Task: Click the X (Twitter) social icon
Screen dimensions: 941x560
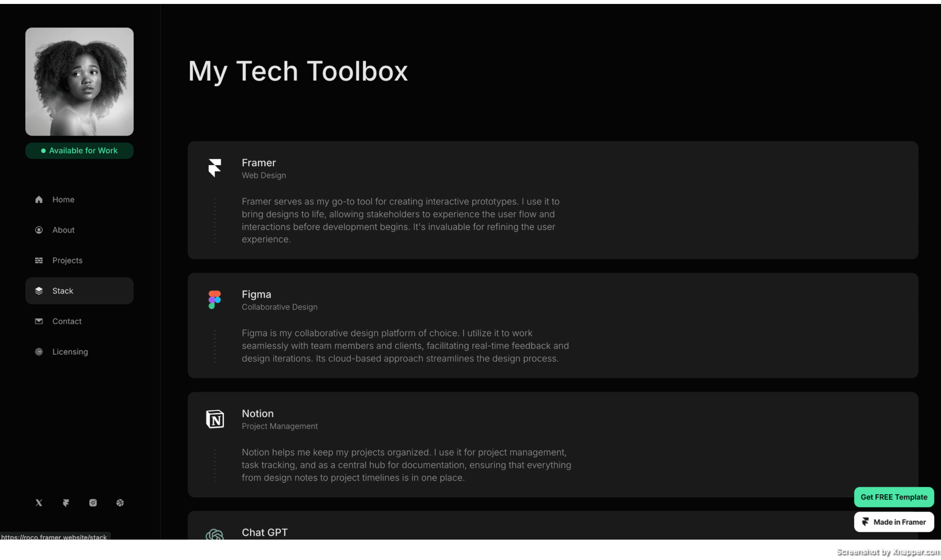Action: [39, 502]
